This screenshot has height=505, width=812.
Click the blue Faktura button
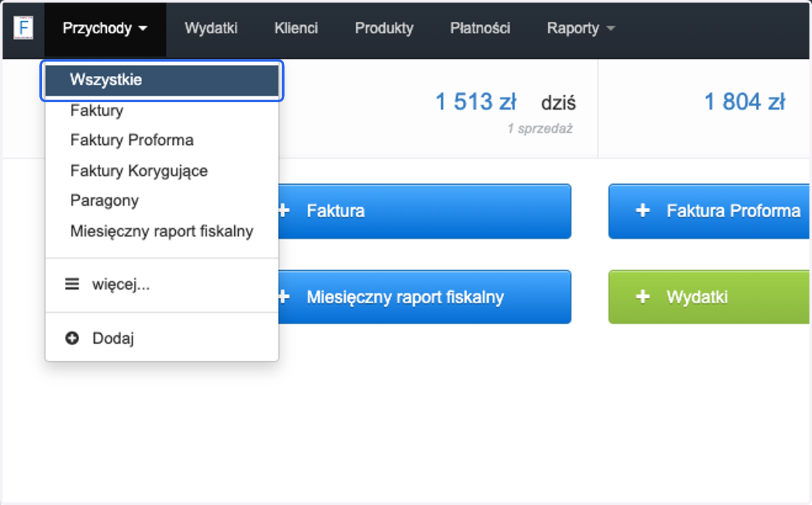coord(424,211)
